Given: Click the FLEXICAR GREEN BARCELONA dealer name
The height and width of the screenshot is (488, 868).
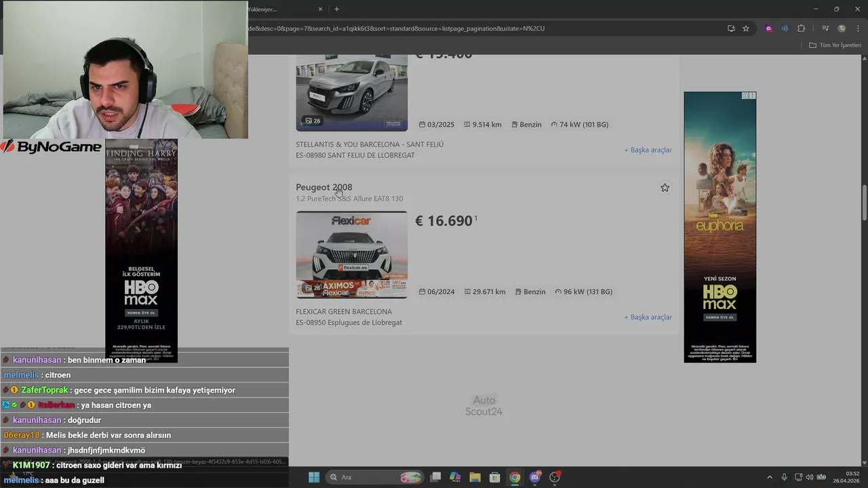Looking at the screenshot, I should [344, 312].
